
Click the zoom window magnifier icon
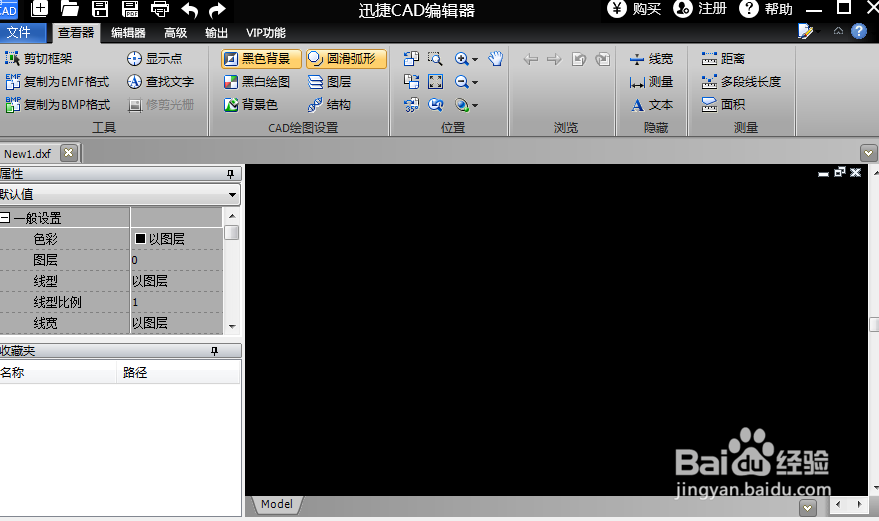coord(435,58)
